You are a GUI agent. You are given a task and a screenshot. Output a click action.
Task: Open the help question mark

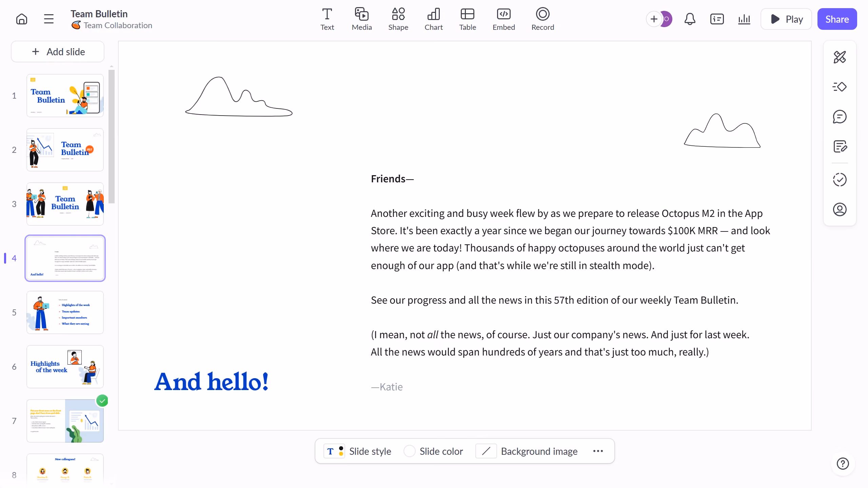click(843, 464)
